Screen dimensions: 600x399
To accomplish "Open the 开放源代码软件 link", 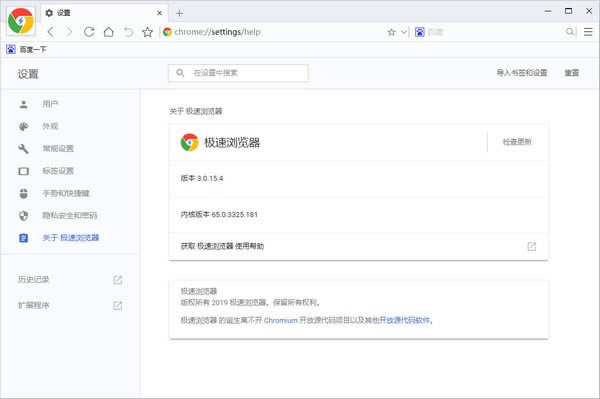I will [404, 320].
